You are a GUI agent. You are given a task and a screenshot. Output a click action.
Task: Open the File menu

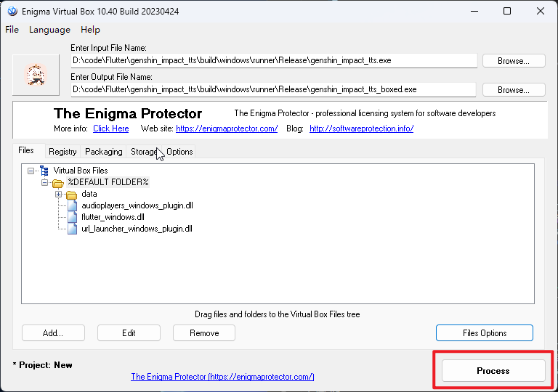point(12,30)
